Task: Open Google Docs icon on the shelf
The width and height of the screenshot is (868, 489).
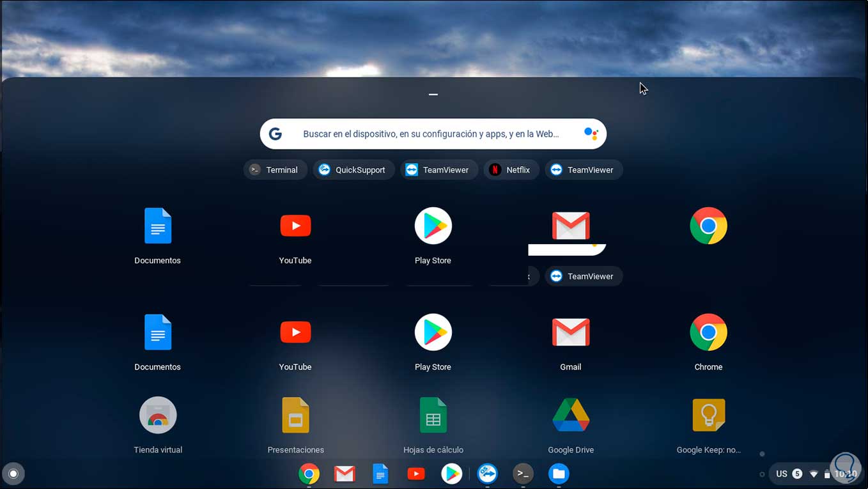Action: coord(380,474)
